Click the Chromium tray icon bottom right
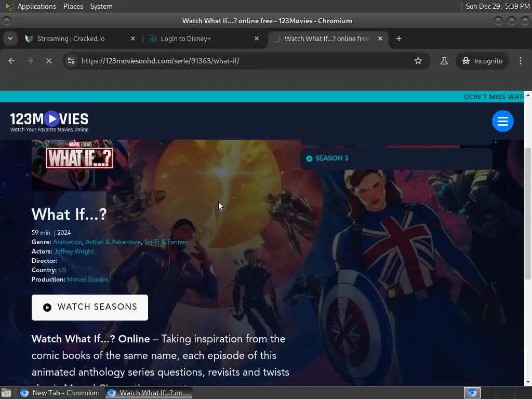532x399 pixels. (472, 393)
